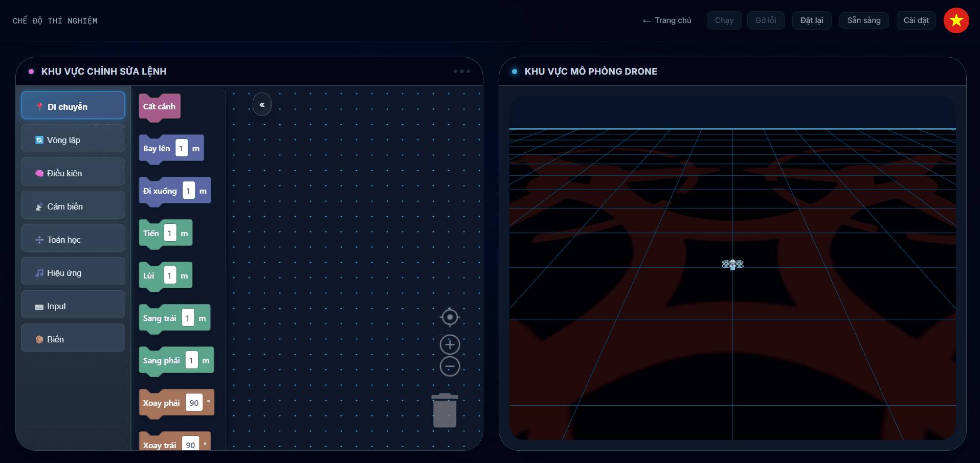Click the Sang phải block label
Image resolution: width=980 pixels, height=463 pixels.
(162, 361)
